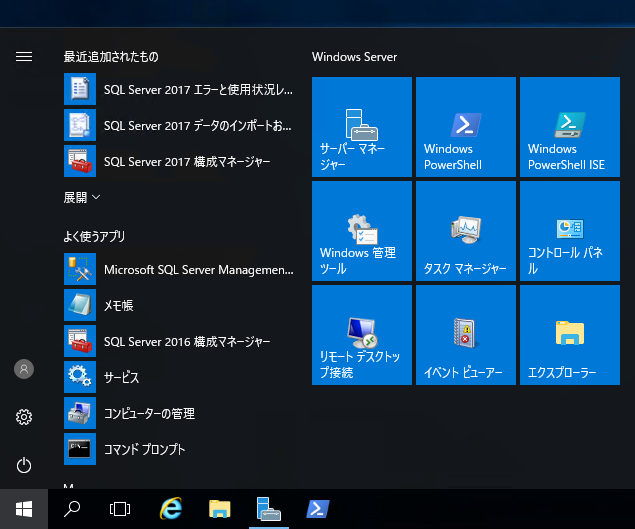Viewport: 635px width, 529px height.
Task: Launch Microsoft SQL Server Management Studio icon
Action: (x=80, y=269)
